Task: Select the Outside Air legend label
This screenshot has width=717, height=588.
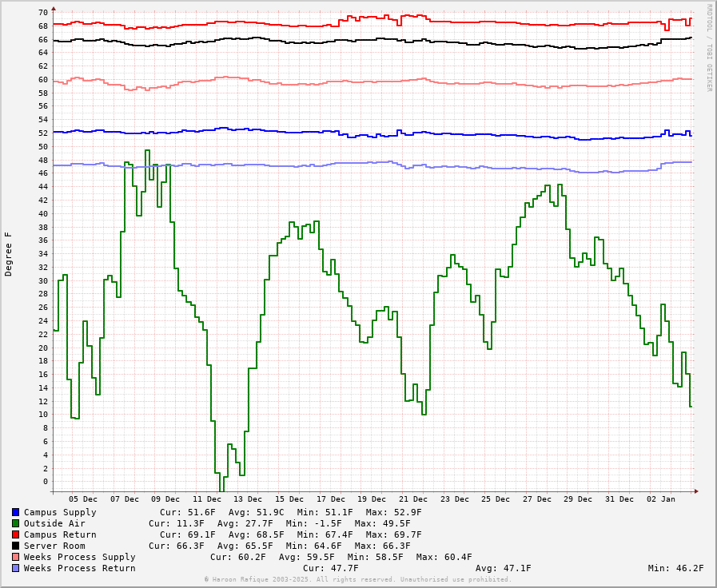Action: pyautogui.click(x=54, y=523)
